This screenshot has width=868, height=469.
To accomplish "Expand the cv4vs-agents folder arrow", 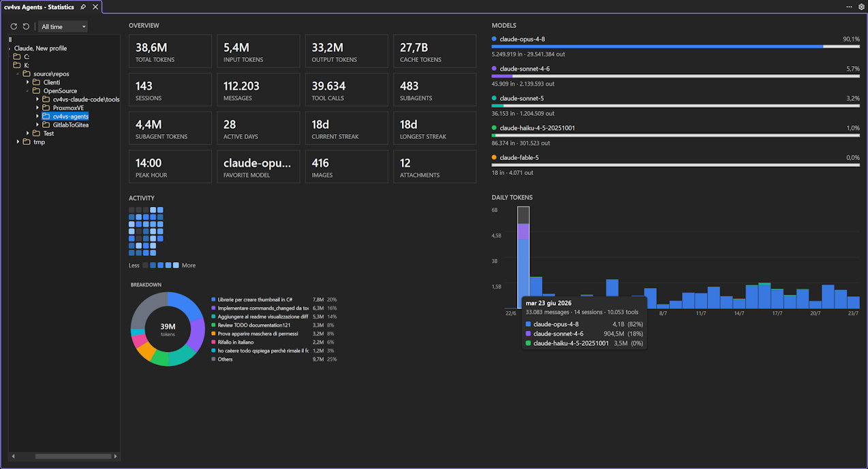I will [37, 116].
